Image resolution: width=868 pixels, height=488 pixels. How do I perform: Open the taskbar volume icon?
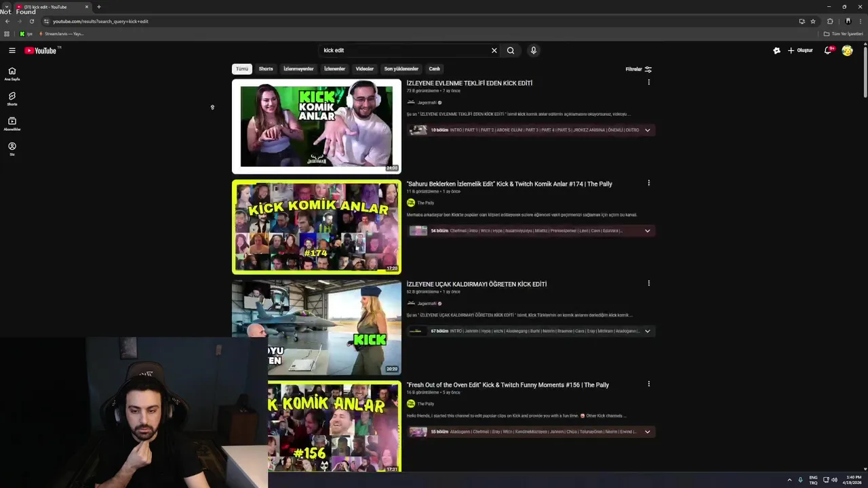[x=834, y=480]
